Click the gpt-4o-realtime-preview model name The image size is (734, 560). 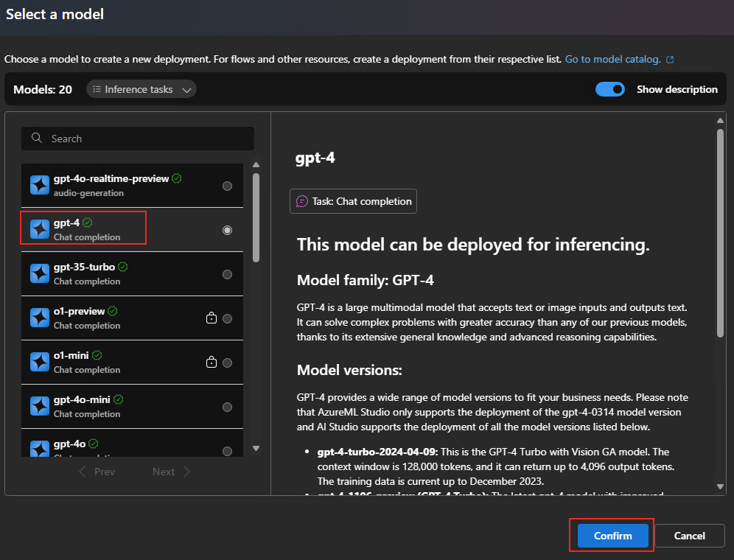coord(111,178)
